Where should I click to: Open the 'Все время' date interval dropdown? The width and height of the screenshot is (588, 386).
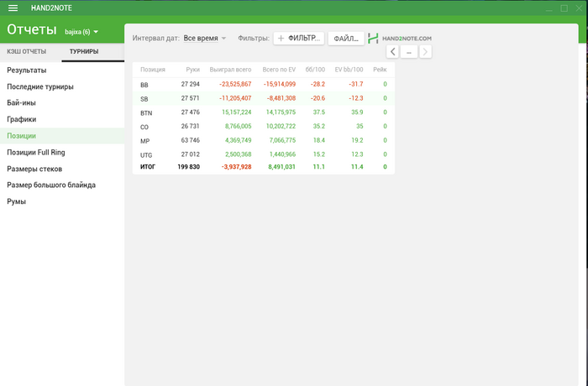click(205, 39)
